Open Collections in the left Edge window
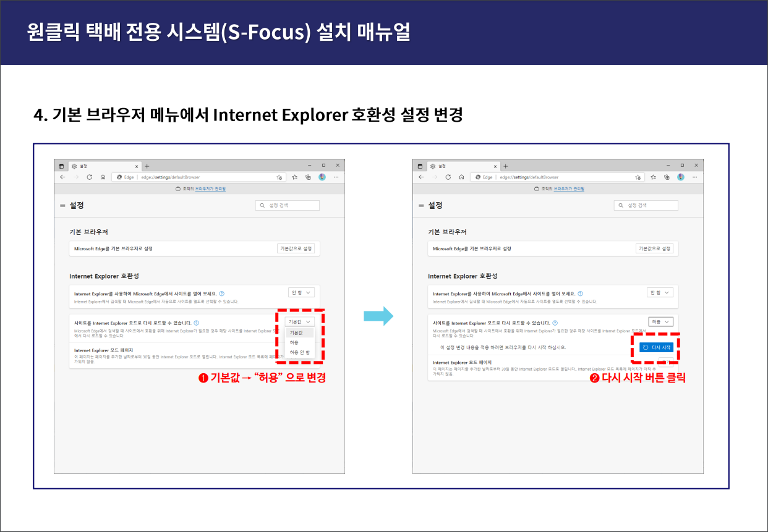Viewport: 768px width, 532px height. [x=308, y=177]
